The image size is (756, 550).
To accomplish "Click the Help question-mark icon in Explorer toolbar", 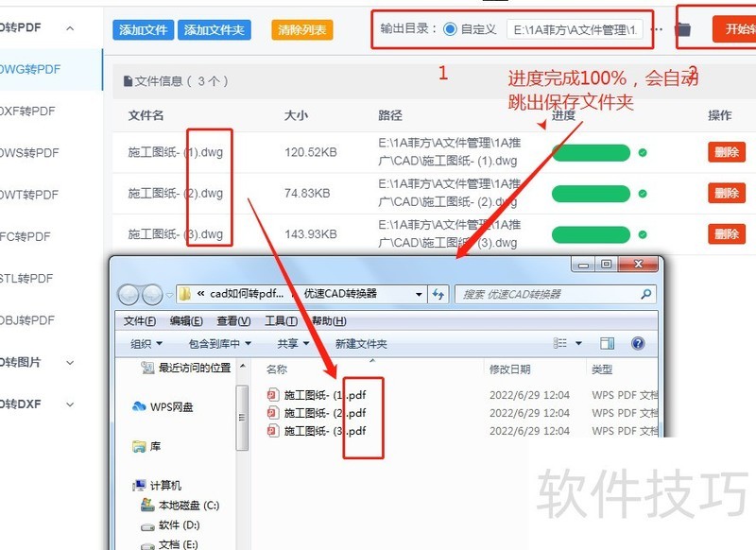I will (638, 343).
